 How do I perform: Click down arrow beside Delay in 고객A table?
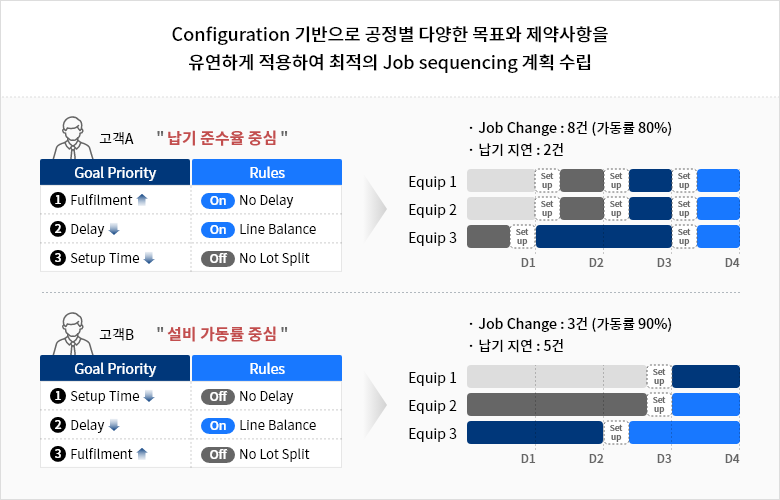point(114,229)
